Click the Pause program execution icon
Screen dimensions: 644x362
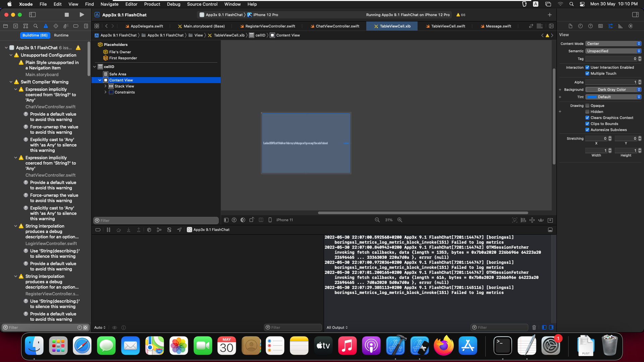[108, 230]
